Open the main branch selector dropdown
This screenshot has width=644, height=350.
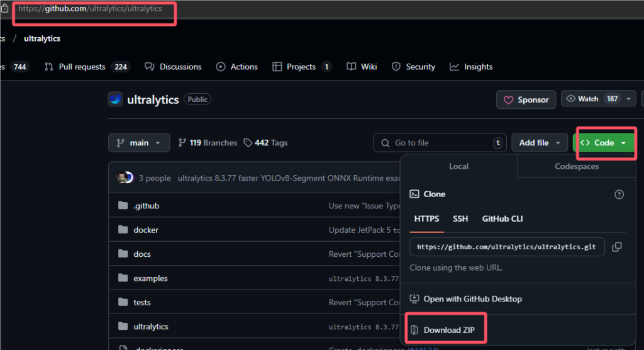coord(139,143)
